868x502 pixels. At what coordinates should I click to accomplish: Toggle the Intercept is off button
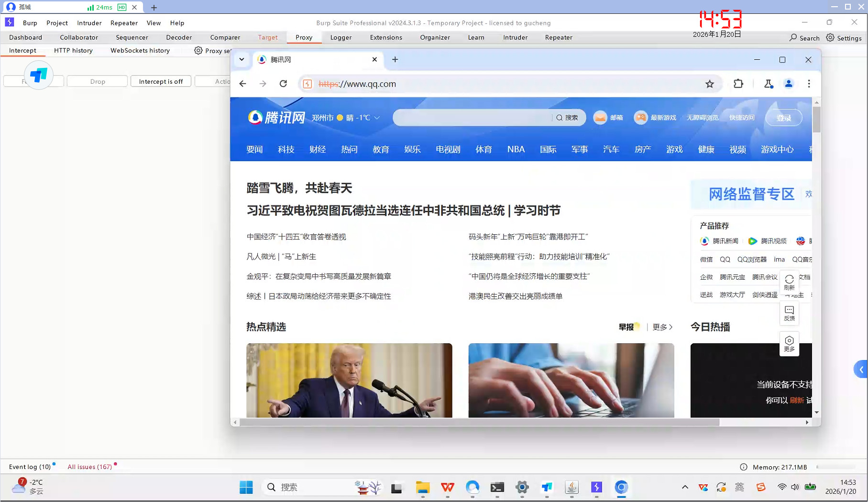pos(161,81)
